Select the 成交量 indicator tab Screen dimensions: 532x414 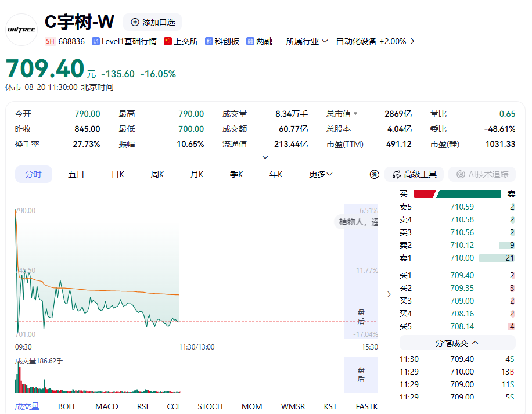point(27,406)
